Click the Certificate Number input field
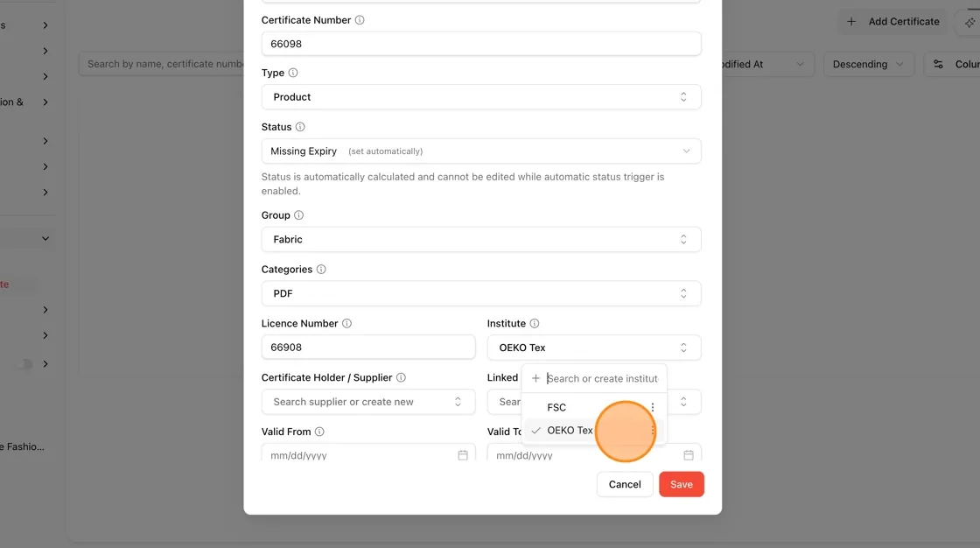This screenshot has width=980, height=548. (481, 44)
